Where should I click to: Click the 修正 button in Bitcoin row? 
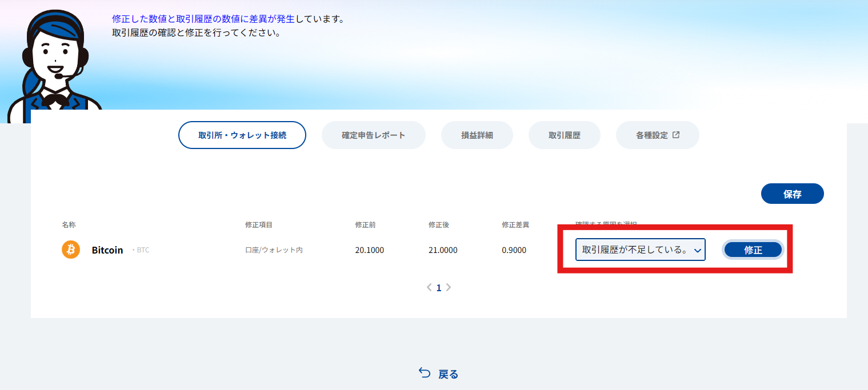point(753,250)
